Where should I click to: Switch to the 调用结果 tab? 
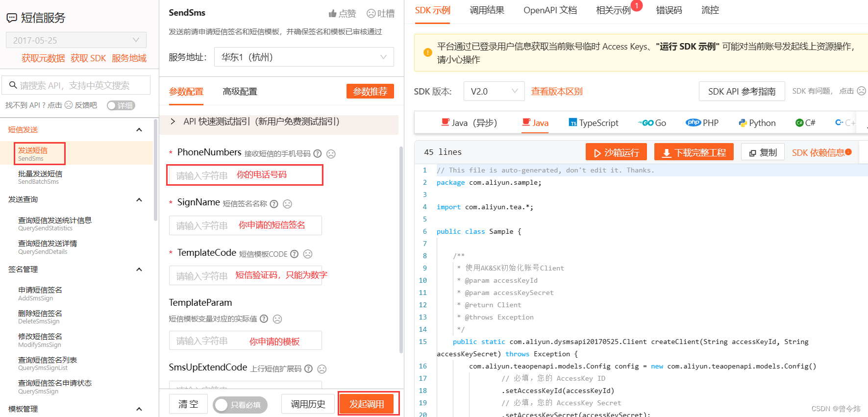coord(487,10)
